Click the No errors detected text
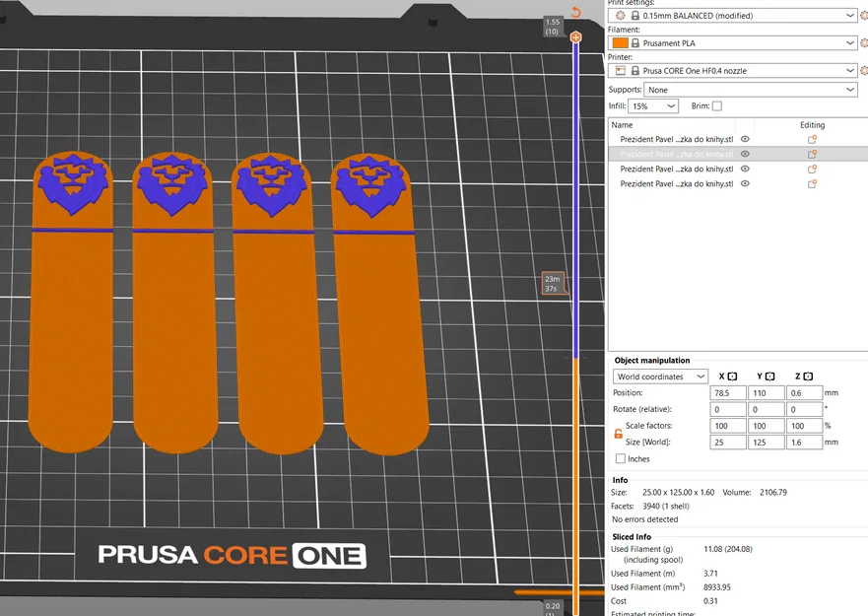 pyautogui.click(x=645, y=519)
